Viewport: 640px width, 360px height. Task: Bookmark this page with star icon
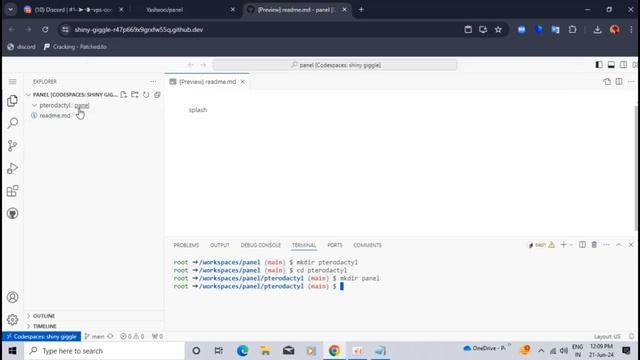(498, 29)
